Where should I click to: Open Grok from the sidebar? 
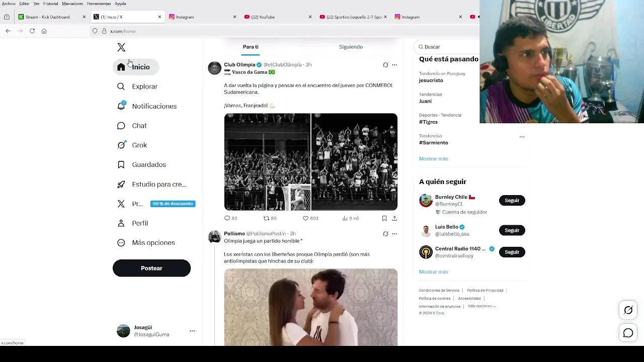click(132, 145)
